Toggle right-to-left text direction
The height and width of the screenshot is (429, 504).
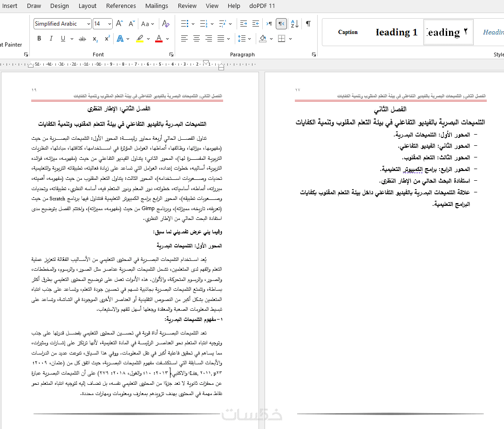click(x=281, y=23)
